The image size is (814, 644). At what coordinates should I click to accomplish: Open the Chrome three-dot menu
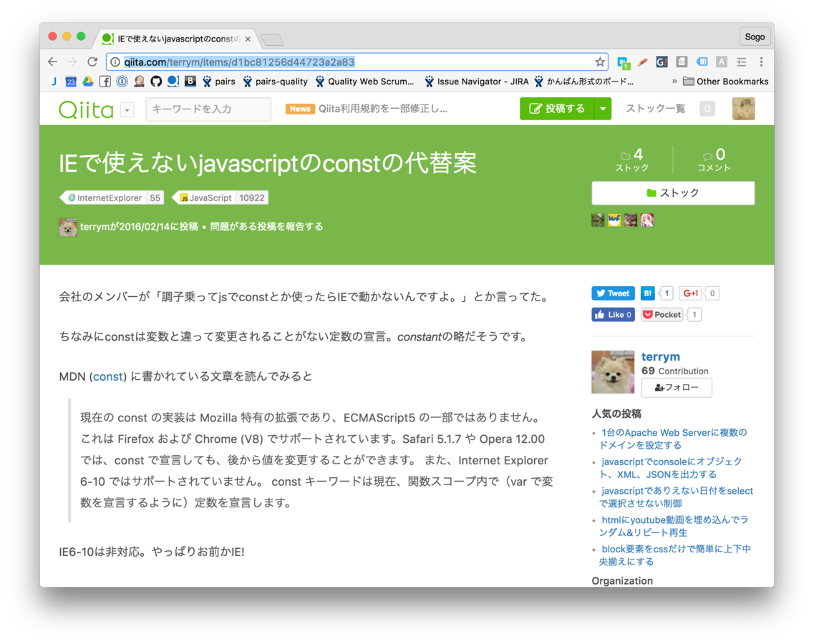point(761,62)
